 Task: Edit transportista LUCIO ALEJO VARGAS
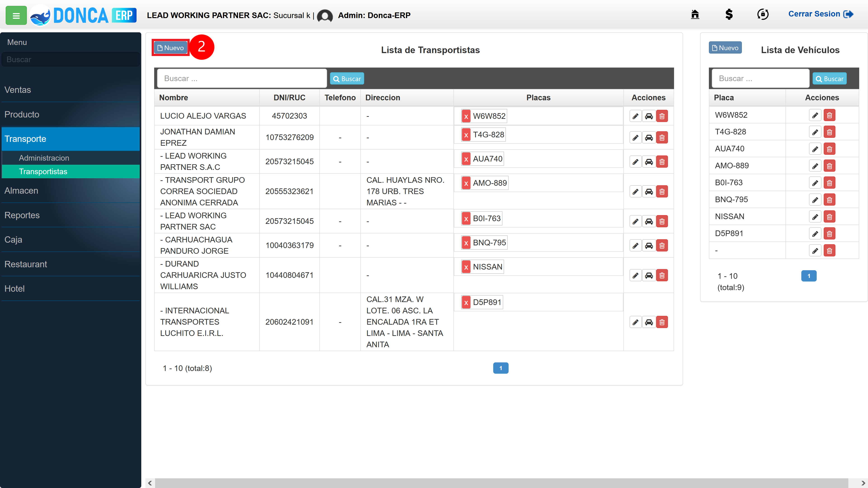click(x=635, y=116)
